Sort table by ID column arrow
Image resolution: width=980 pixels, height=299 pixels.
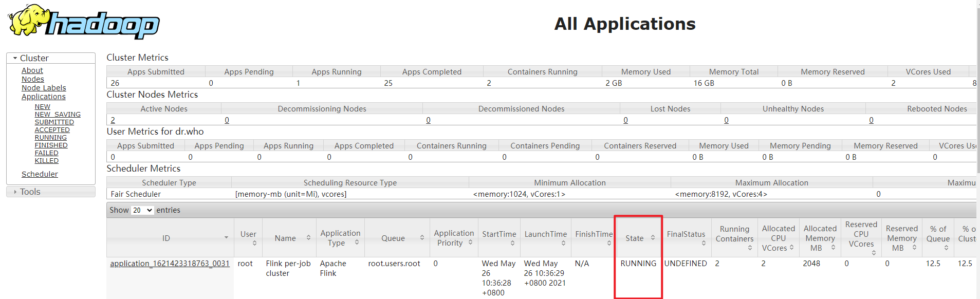[226, 237]
